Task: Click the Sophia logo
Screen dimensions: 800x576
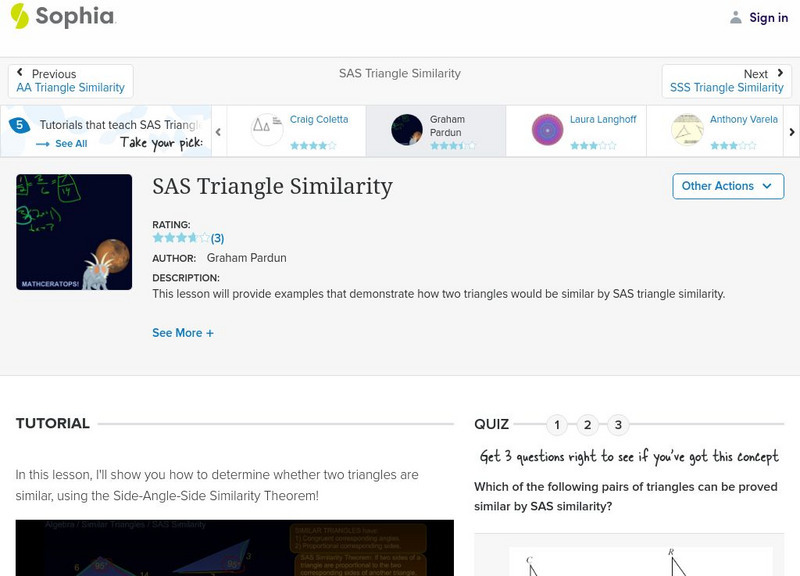Action: [62, 16]
